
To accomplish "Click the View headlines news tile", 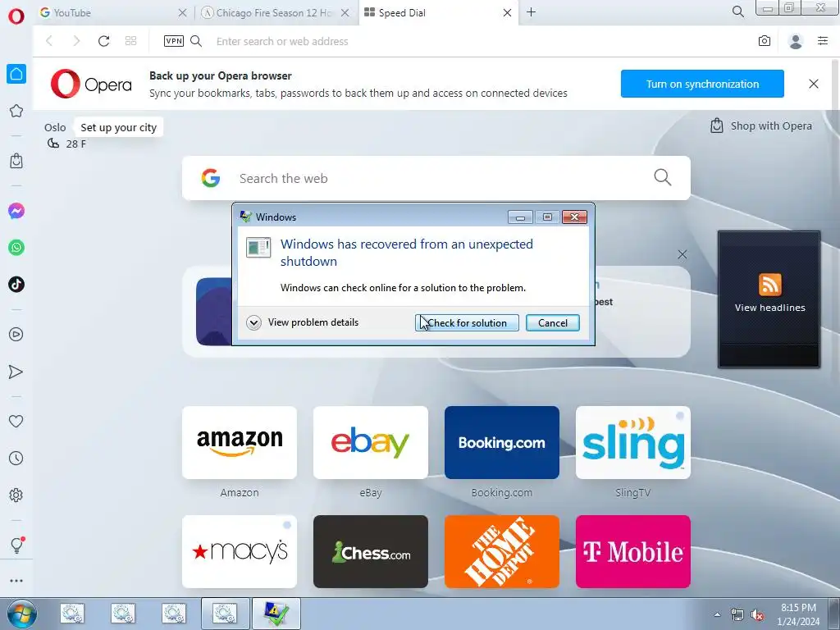I will [769, 299].
